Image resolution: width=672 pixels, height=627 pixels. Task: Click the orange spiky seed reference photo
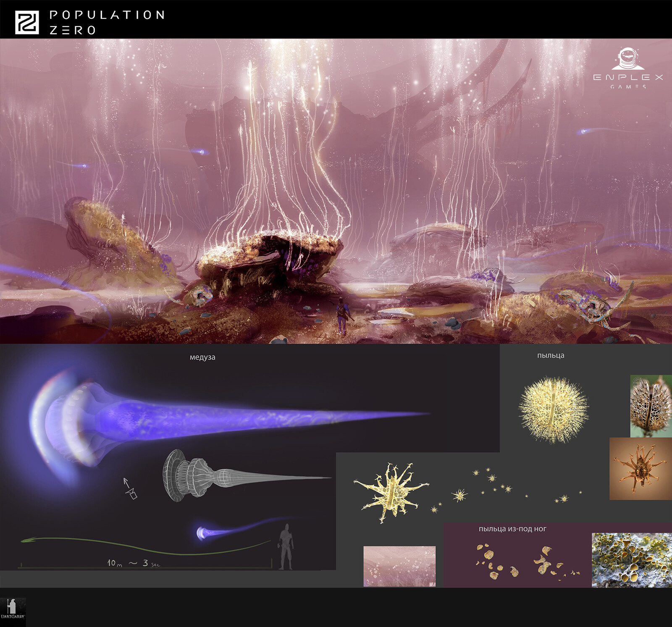[x=640, y=469]
